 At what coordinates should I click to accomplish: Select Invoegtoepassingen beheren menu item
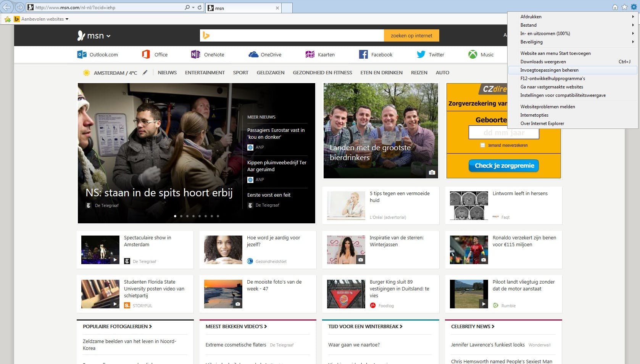(573, 70)
